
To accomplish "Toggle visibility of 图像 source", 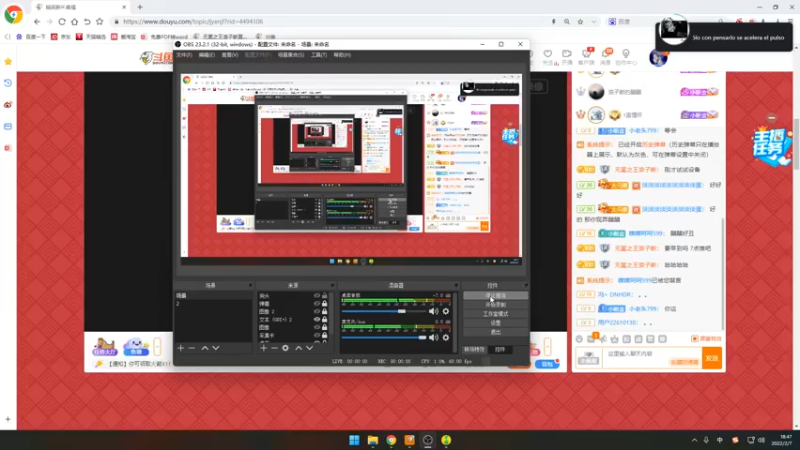I will [317, 327].
